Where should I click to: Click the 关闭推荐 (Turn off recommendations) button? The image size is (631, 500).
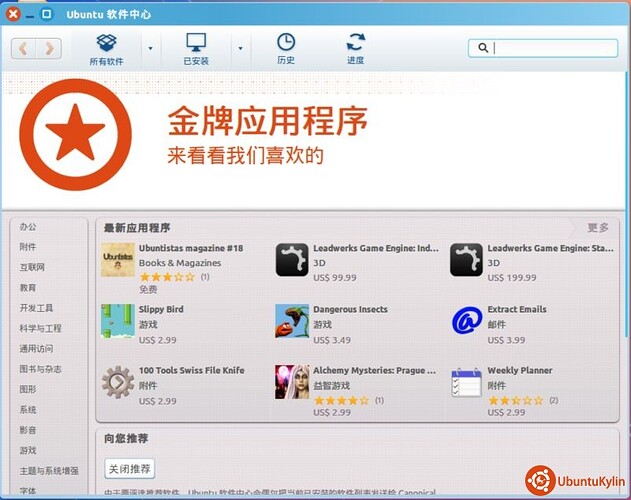point(130,469)
